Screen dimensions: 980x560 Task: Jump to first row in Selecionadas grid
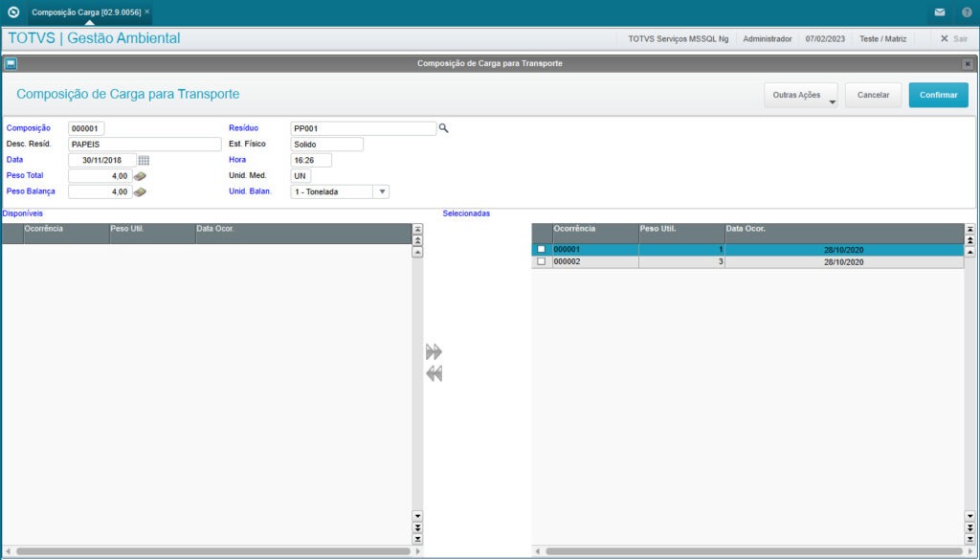[970, 230]
